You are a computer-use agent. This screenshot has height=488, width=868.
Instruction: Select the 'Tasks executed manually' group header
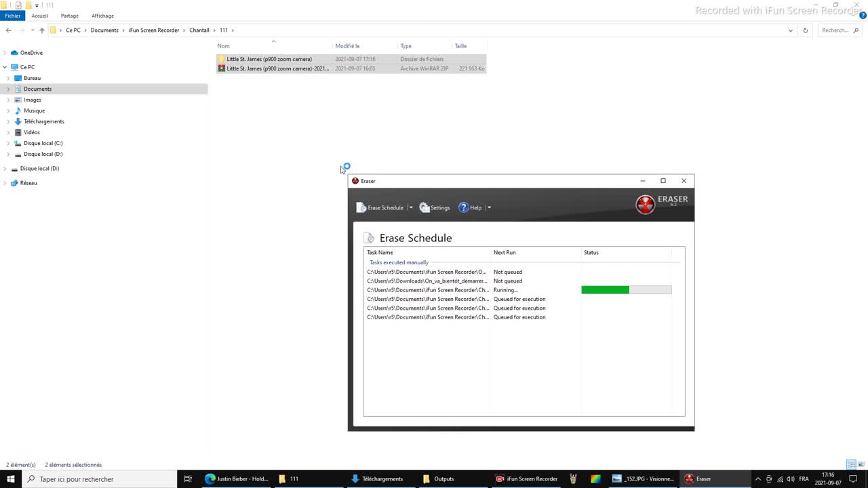399,262
